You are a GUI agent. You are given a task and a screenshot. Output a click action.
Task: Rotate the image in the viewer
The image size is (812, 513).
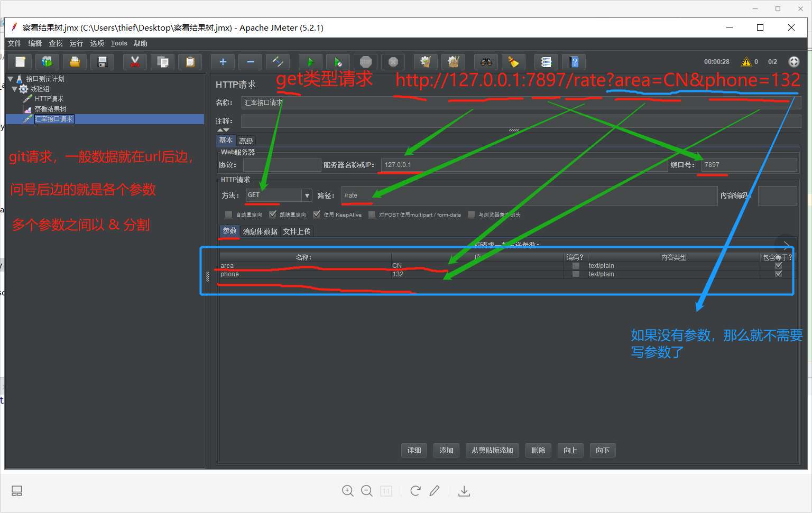point(416,491)
